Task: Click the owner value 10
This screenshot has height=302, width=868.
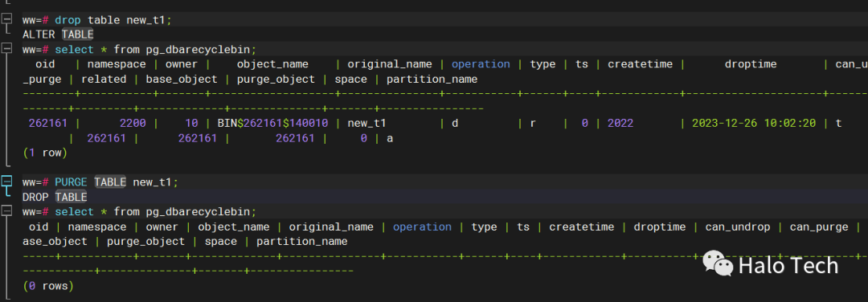Action: pyautogui.click(x=191, y=124)
